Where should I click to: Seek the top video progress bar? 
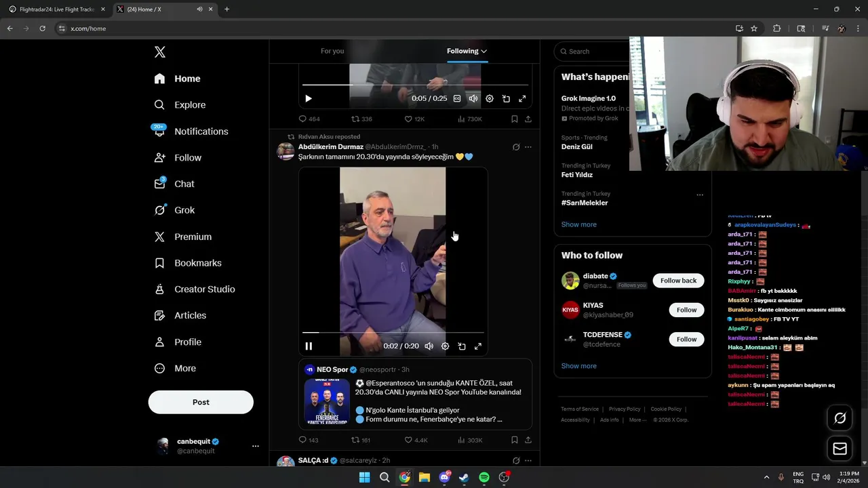pyautogui.click(x=415, y=85)
